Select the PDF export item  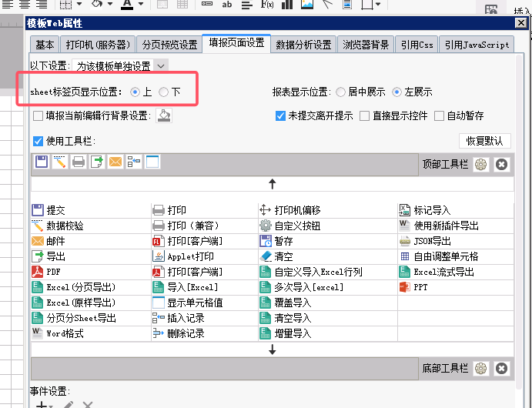coord(91,272)
